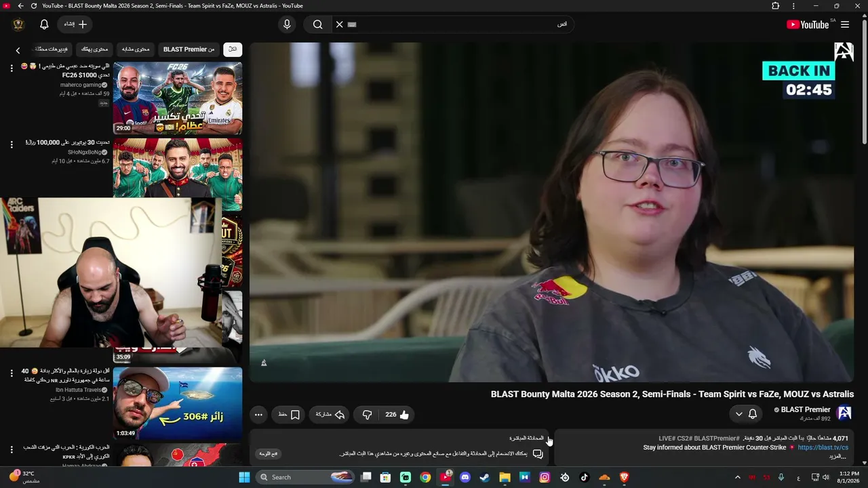Reload the page with the refresh icon

point(33,6)
